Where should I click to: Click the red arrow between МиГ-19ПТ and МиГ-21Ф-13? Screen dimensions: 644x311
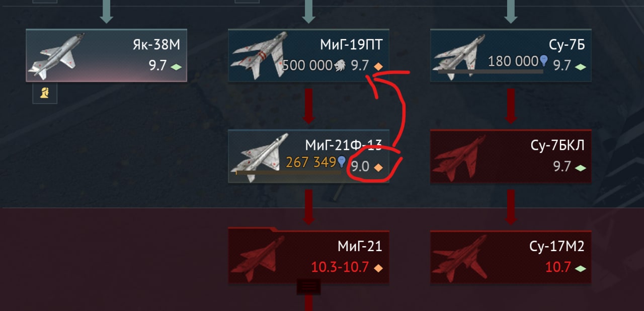[x=308, y=106]
